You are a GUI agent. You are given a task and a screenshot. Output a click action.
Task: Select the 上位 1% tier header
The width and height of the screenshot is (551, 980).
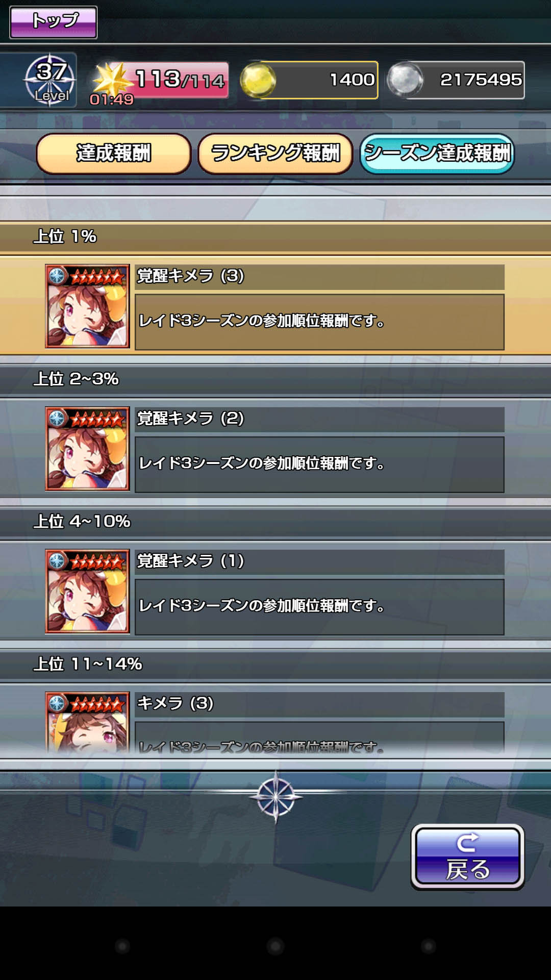pyautogui.click(x=275, y=237)
